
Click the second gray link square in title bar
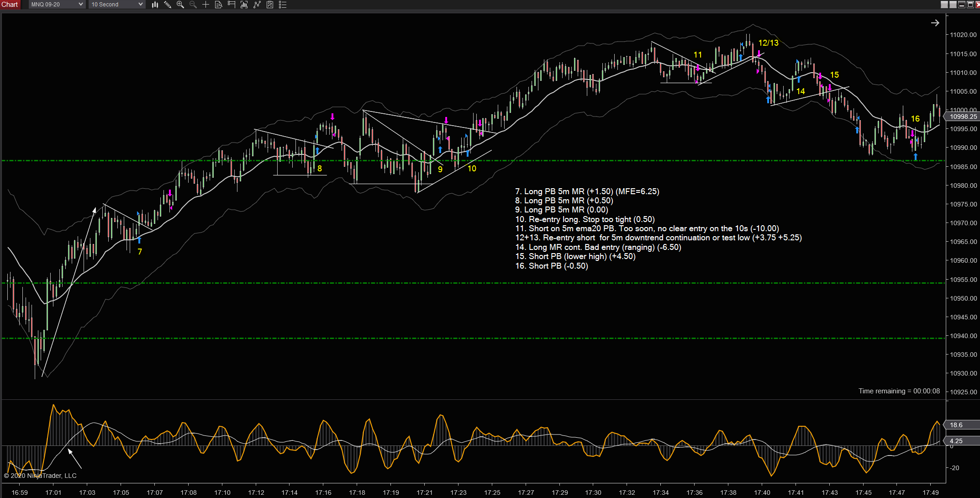953,5
